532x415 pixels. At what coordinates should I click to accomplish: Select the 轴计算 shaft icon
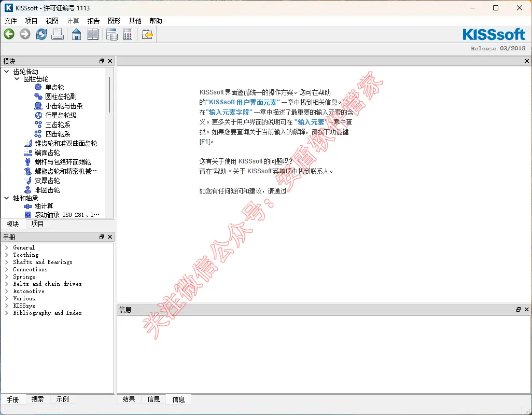click(x=28, y=206)
